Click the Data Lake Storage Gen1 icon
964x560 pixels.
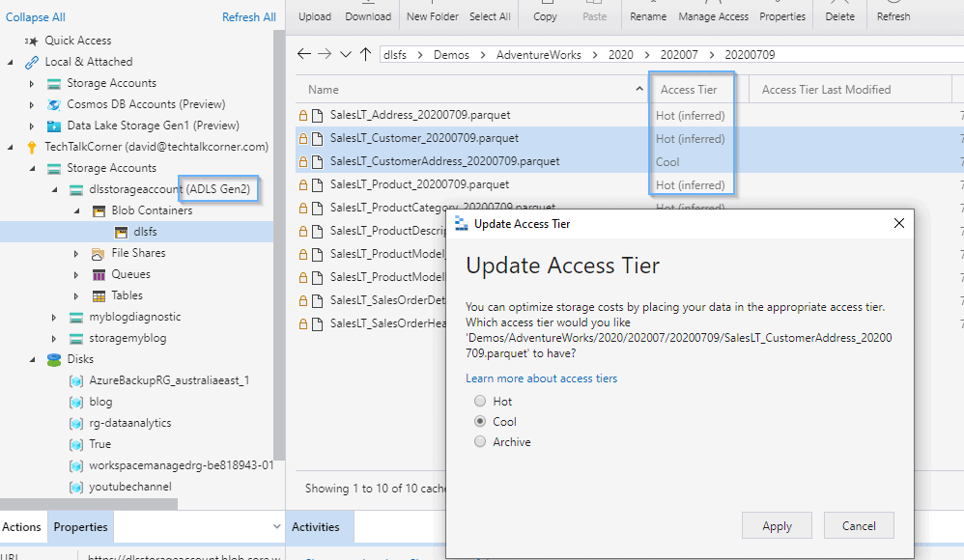54,126
